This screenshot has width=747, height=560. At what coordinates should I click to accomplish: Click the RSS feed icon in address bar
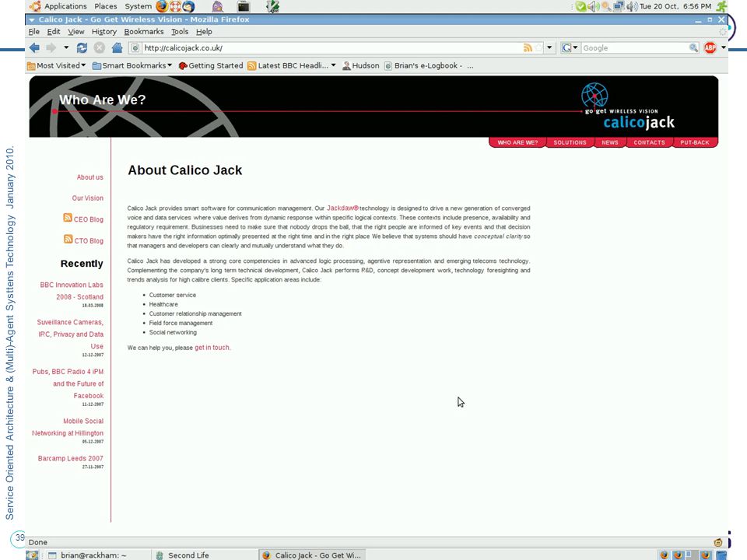pos(528,47)
